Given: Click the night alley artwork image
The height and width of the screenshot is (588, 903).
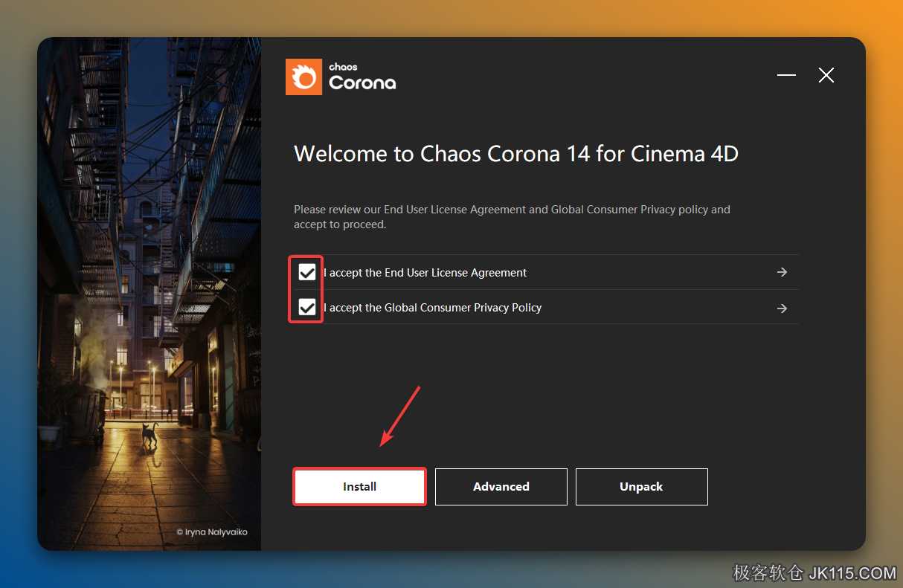Looking at the screenshot, I should (x=149, y=294).
